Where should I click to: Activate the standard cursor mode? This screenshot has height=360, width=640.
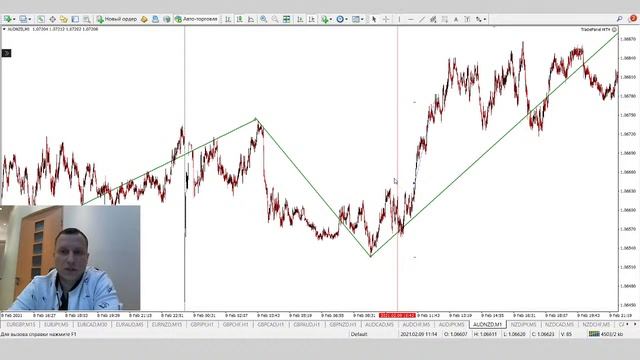click(373, 19)
